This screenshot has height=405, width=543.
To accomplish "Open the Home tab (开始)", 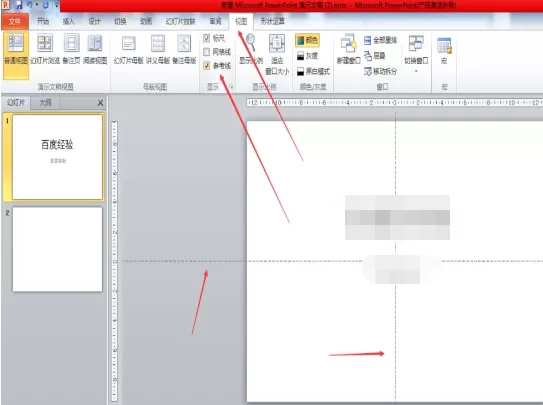I will pos(43,21).
